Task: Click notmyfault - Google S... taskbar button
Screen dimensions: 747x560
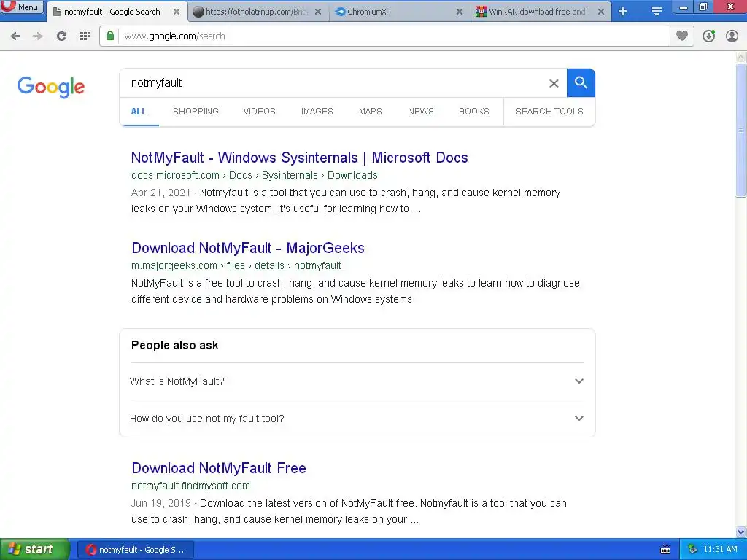Action: click(135, 550)
